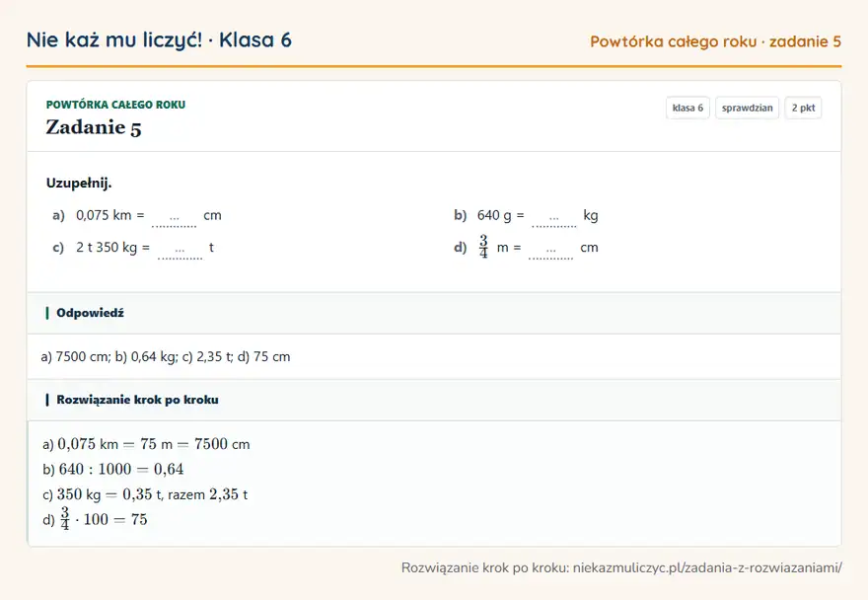The width and height of the screenshot is (868, 600).
Task: Click the 'Nie każ mu liczyć! · Klasa 6' title
Action: 159,39
